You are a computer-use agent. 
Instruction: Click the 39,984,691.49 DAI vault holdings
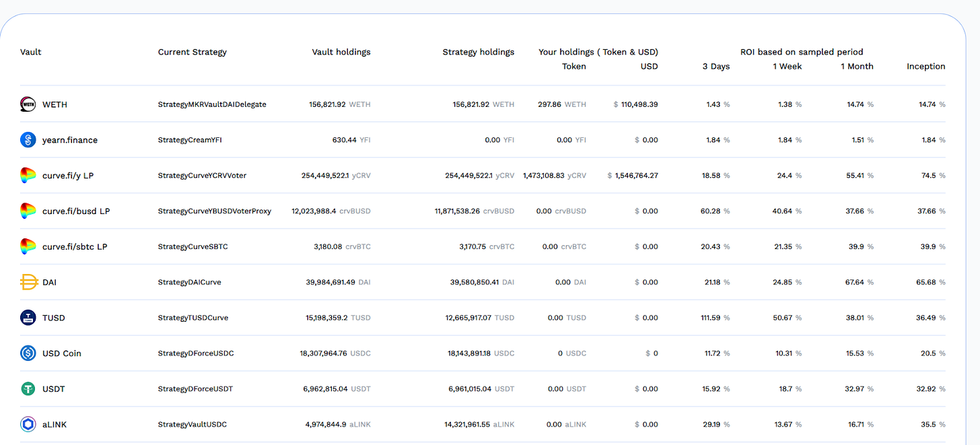[x=338, y=282]
